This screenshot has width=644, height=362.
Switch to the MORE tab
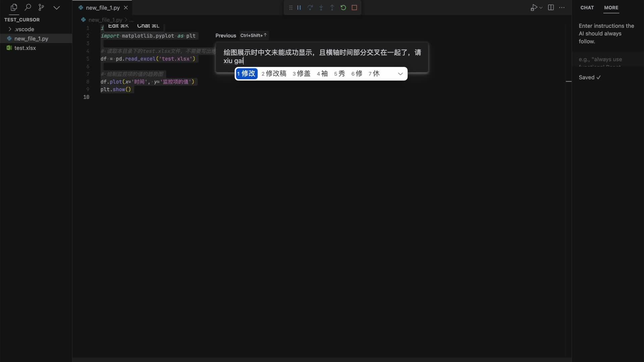point(611,7)
